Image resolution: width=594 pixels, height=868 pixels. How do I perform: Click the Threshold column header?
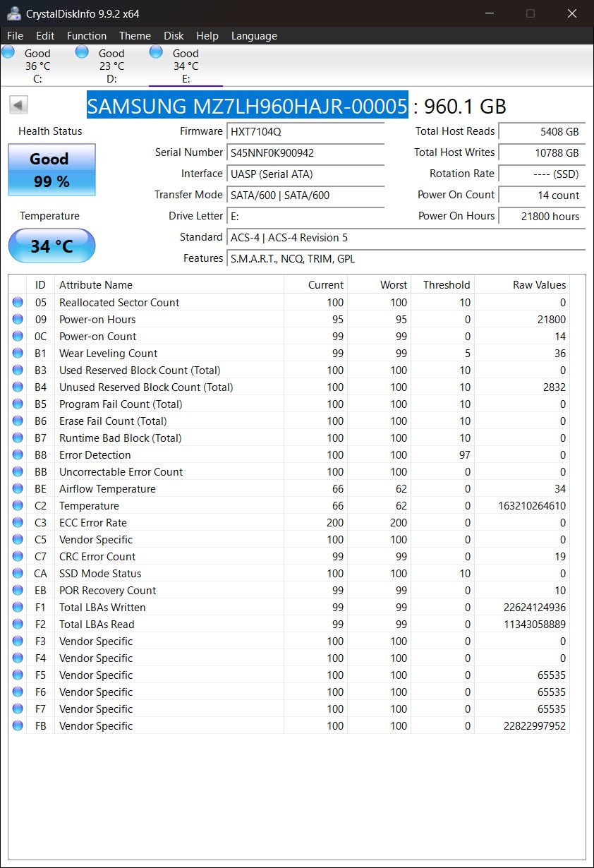[x=443, y=285]
